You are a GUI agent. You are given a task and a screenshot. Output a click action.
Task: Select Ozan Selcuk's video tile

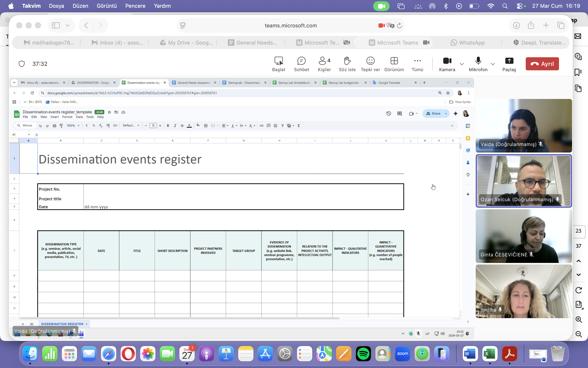[524, 181]
